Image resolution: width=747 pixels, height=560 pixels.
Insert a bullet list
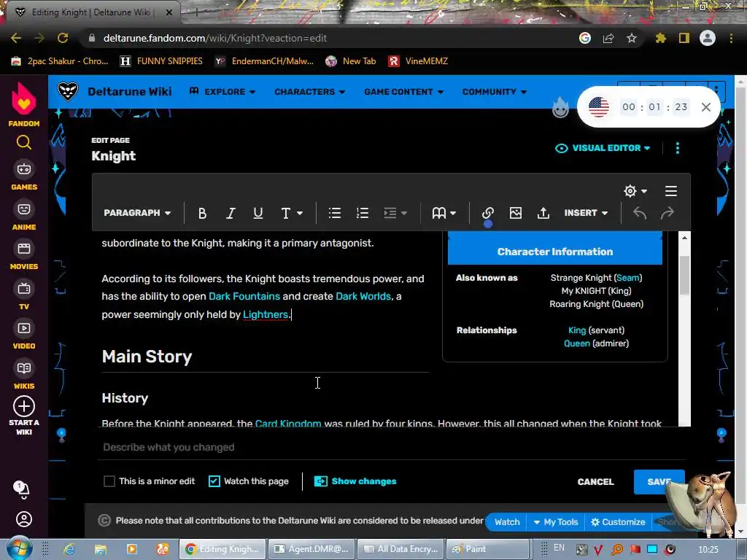point(334,214)
